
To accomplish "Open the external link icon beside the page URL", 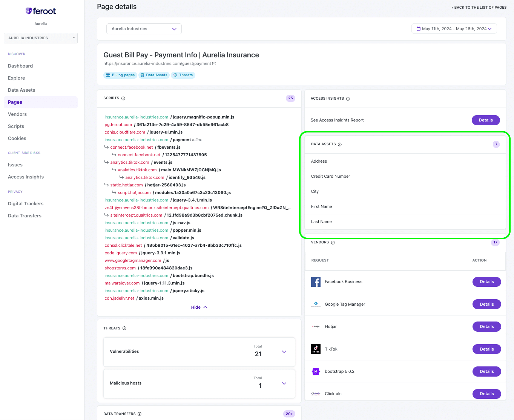I will tap(214, 63).
